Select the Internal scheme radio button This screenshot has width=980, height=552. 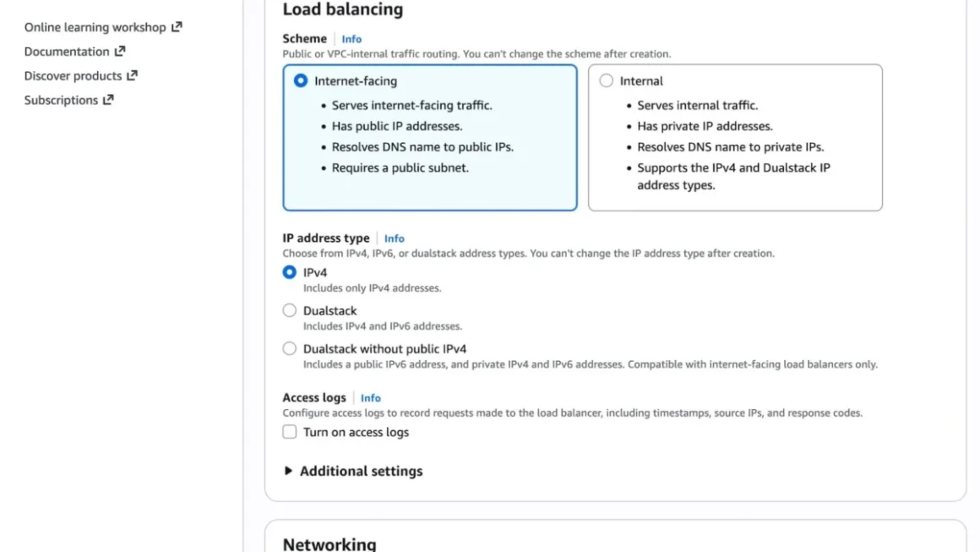(607, 80)
